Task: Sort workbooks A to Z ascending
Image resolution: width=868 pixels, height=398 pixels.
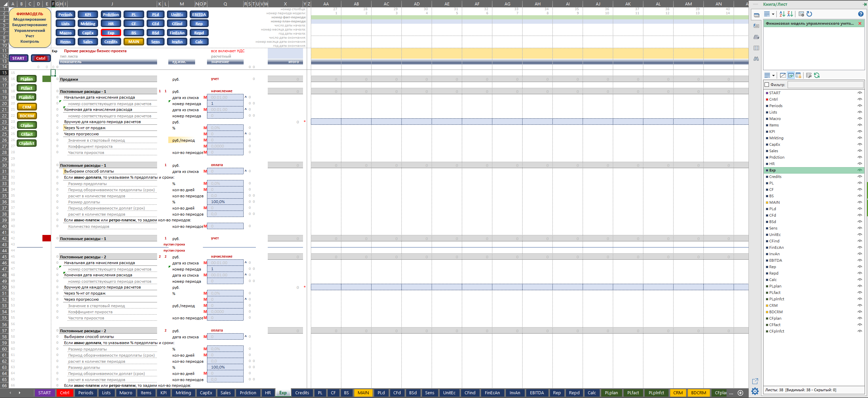Action: (782, 14)
